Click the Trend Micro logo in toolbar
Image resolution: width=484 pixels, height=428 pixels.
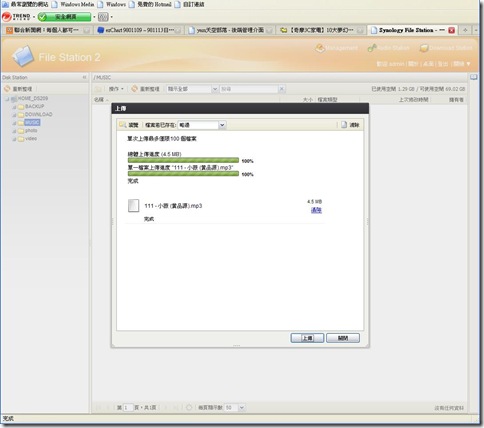click(x=16, y=17)
